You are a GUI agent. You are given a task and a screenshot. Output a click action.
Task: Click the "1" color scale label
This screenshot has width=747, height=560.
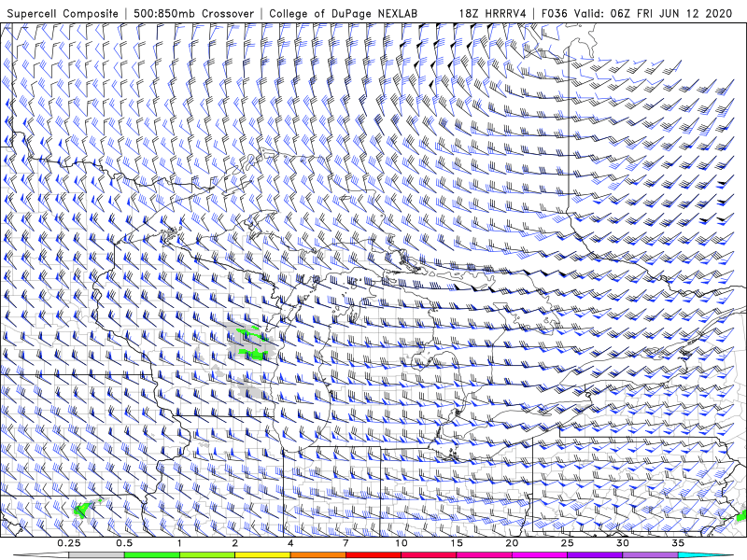point(179,543)
